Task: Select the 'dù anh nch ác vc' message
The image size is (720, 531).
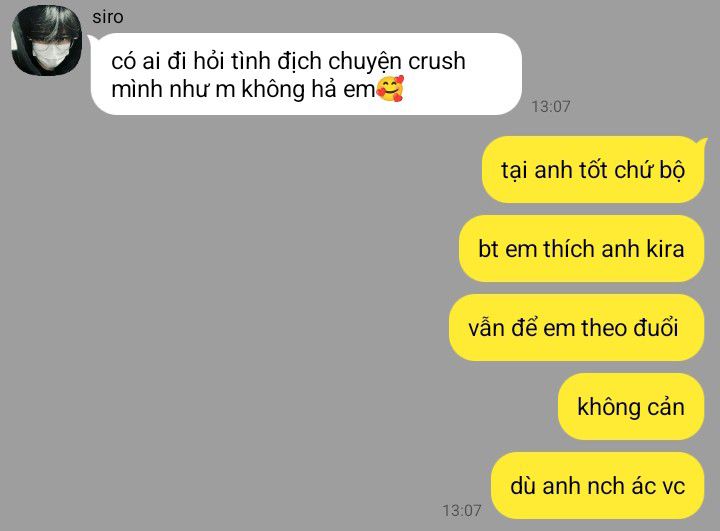Action: coord(597,486)
